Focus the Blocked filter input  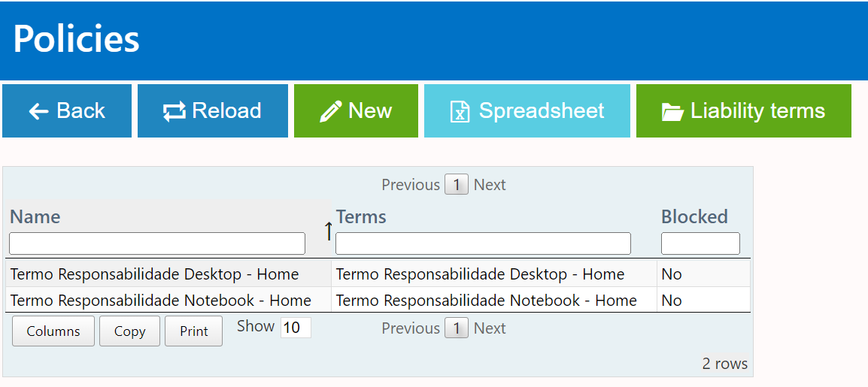700,243
